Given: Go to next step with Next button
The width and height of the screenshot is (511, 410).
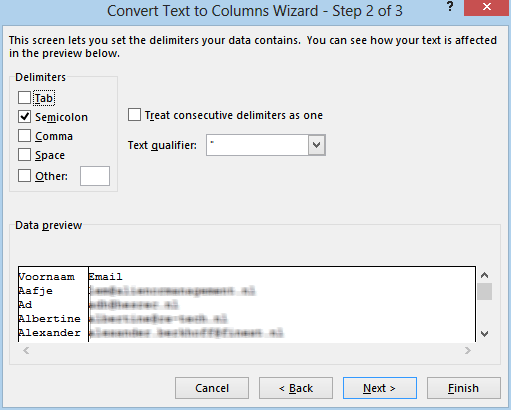Looking at the screenshot, I should click(x=380, y=388).
